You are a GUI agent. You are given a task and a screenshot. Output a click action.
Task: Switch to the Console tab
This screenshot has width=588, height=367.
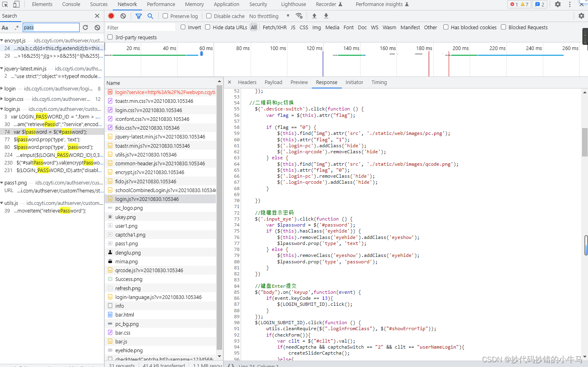tap(71, 4)
